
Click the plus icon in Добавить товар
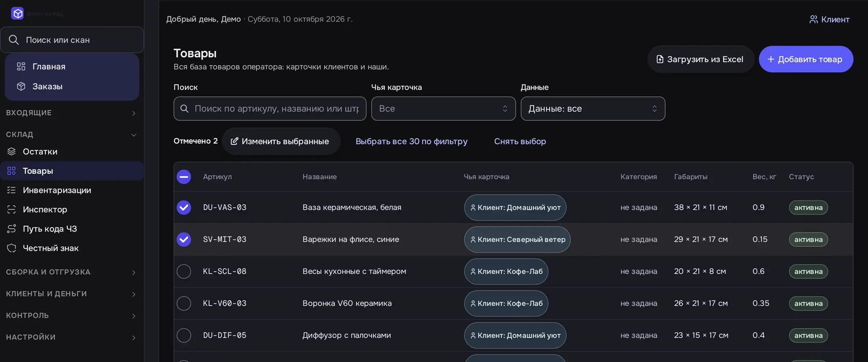pos(771,59)
